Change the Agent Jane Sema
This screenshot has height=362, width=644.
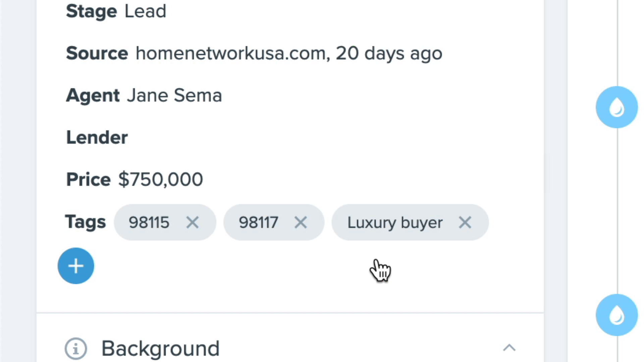[x=174, y=95]
